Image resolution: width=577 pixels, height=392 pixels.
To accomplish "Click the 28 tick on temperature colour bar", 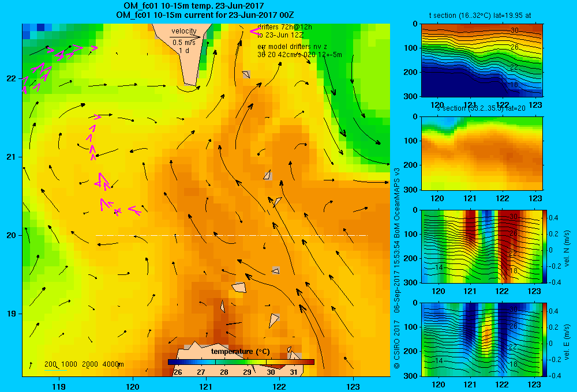I will click(224, 372).
